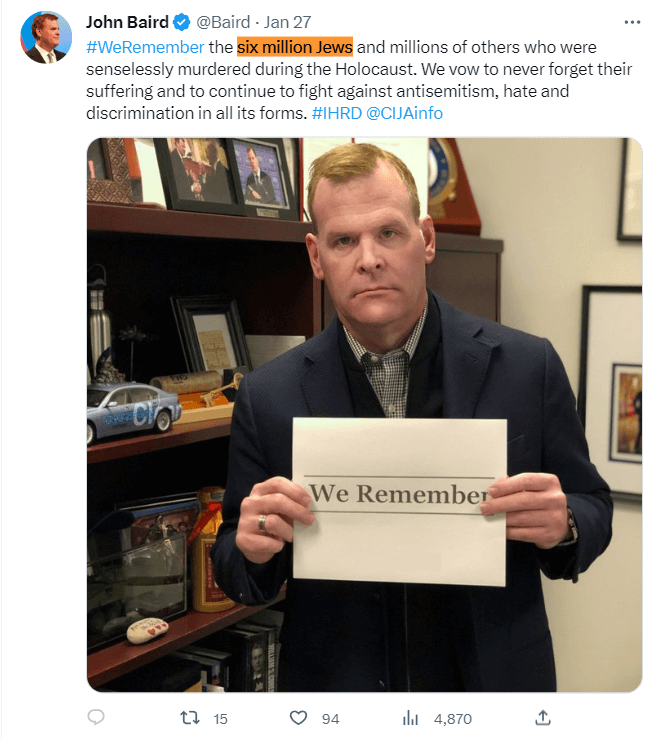Click the reply speech bubble icon
658x739 pixels.
click(x=96, y=717)
